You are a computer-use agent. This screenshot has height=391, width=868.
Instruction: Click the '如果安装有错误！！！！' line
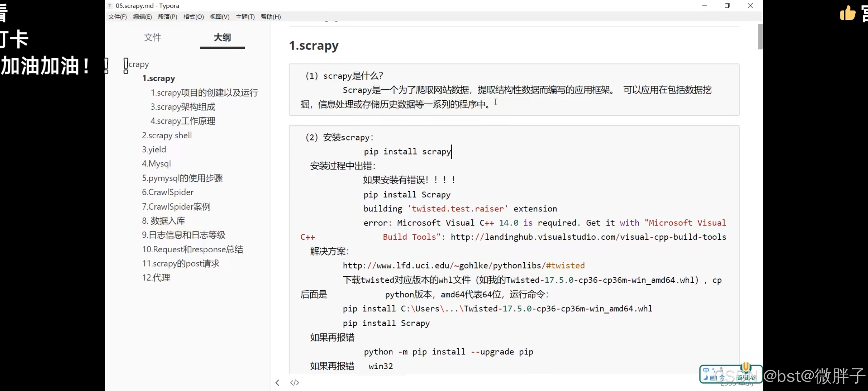pyautogui.click(x=409, y=180)
